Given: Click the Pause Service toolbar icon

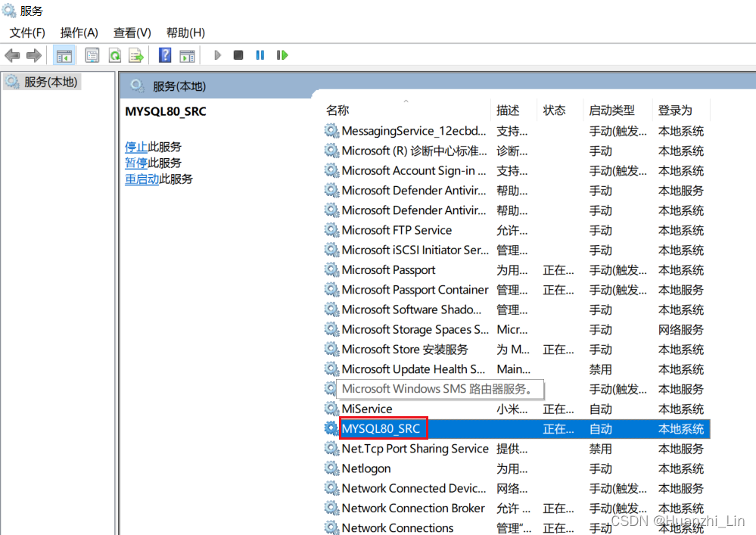Looking at the screenshot, I should [260, 55].
